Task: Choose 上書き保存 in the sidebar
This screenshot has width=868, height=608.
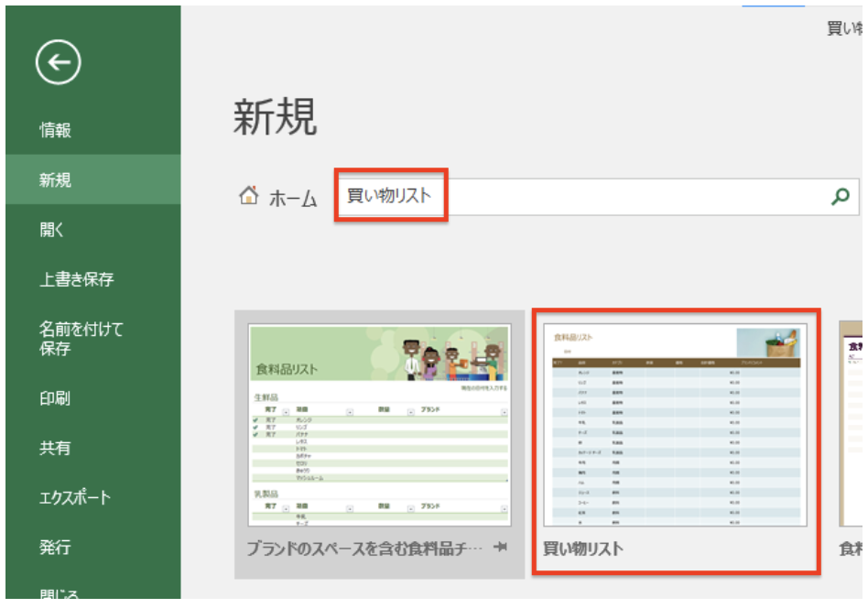Action: pyautogui.click(x=77, y=279)
